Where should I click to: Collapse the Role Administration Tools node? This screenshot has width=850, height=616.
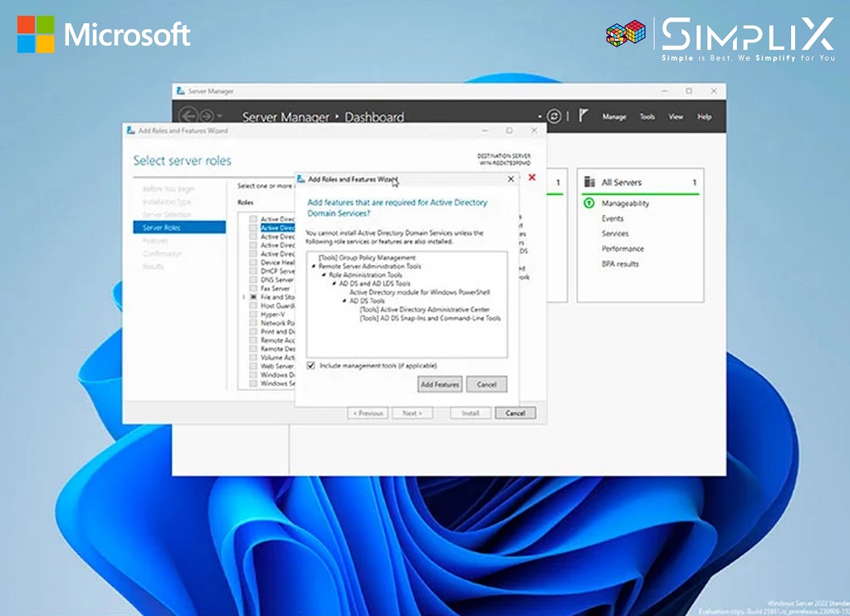pyautogui.click(x=325, y=275)
